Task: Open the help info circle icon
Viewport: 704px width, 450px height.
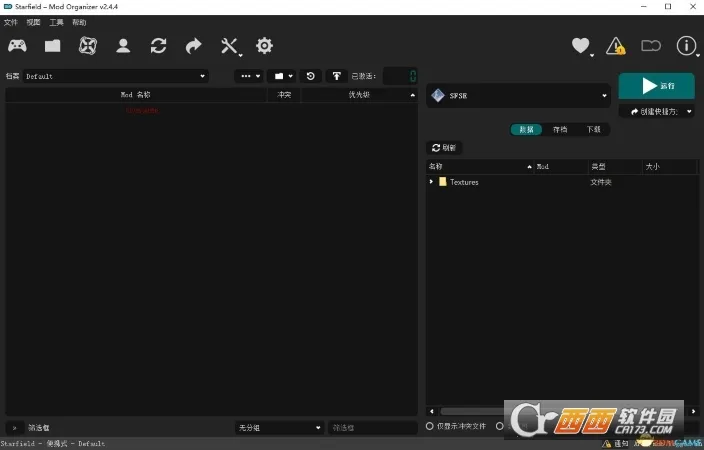Action: pyautogui.click(x=686, y=45)
